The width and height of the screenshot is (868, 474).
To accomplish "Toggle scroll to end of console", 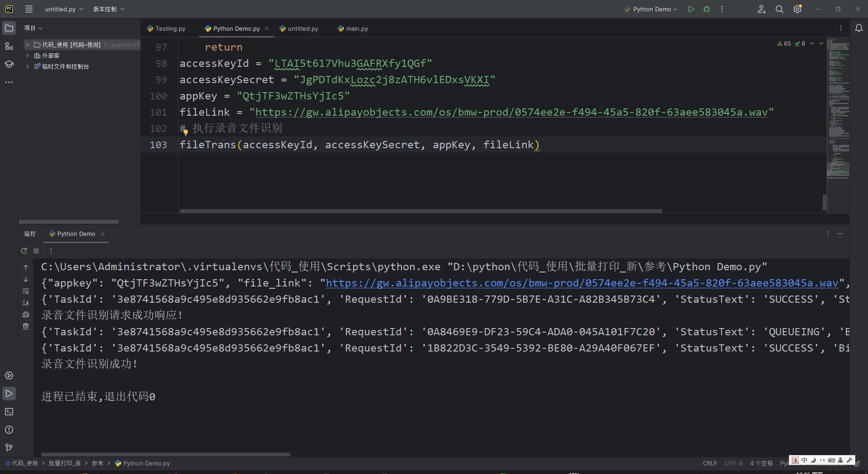I will pos(26,303).
